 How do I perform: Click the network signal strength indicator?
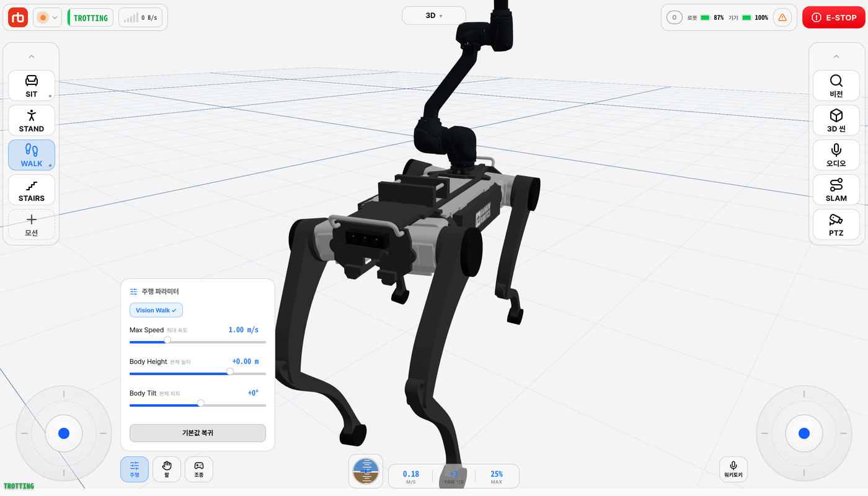140,17
